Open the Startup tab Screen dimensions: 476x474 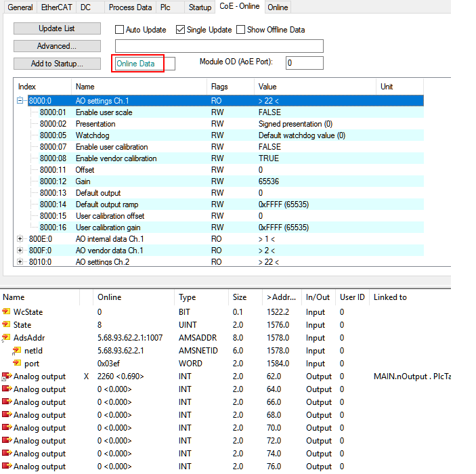pos(200,7)
